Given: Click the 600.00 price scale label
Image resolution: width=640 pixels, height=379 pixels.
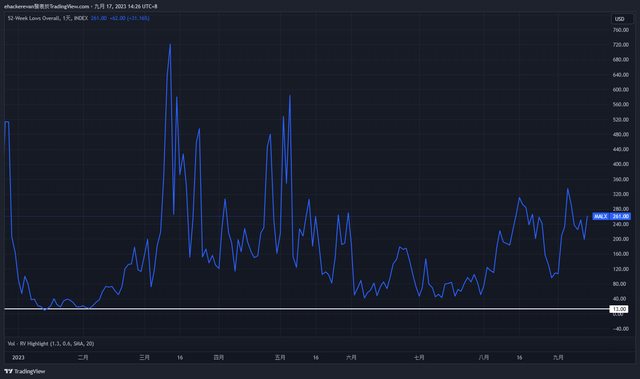Looking at the screenshot, I should [620, 90].
